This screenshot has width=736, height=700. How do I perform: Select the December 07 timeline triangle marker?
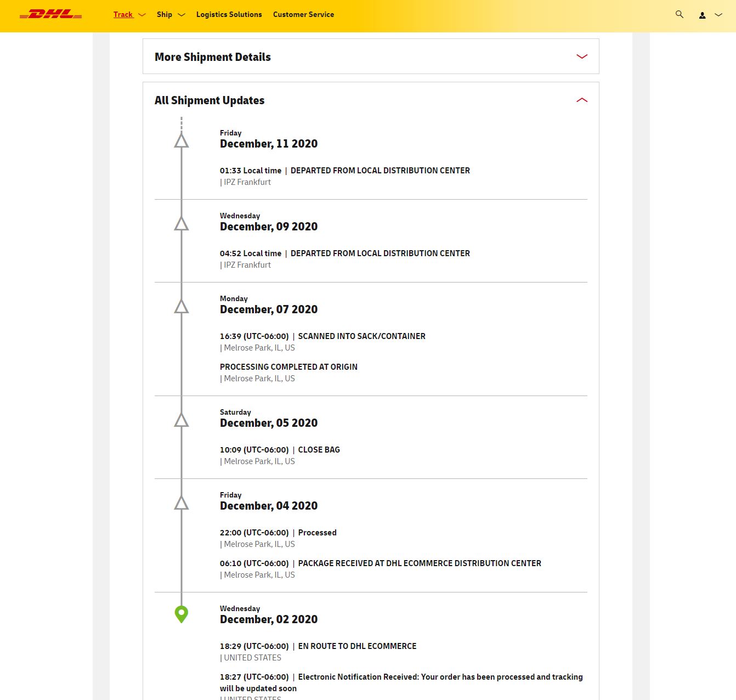[182, 307]
